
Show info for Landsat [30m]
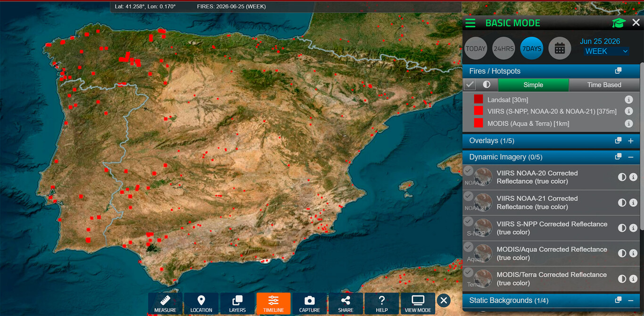[x=628, y=100]
